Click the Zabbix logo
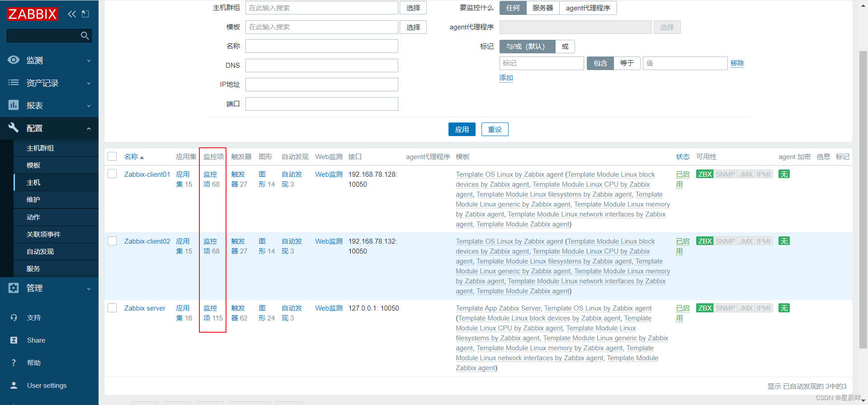868x405 pixels. tap(33, 14)
